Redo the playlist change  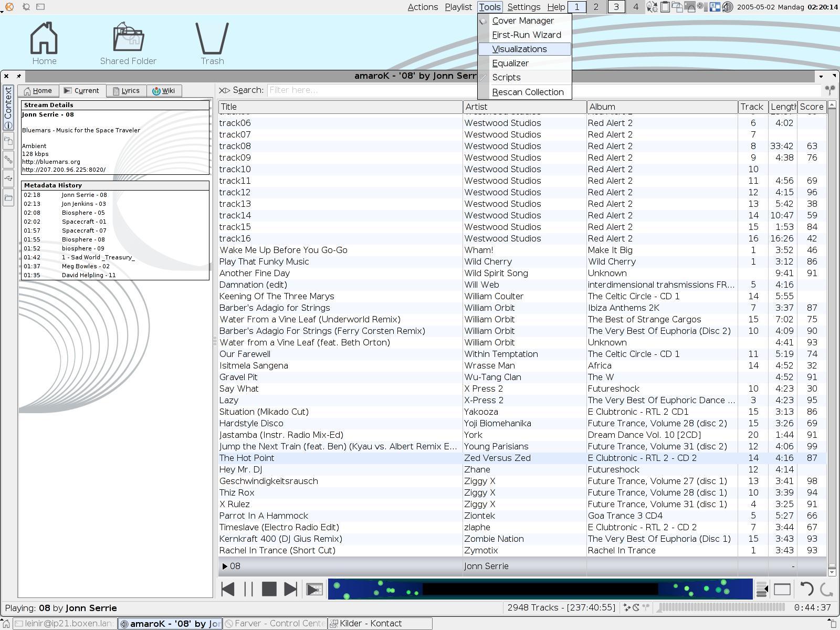coord(826,590)
